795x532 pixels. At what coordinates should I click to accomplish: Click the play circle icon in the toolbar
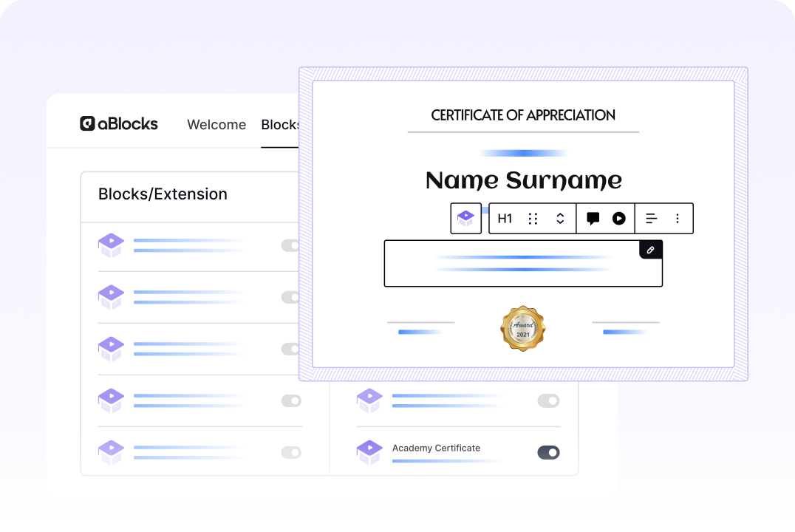[x=619, y=219]
